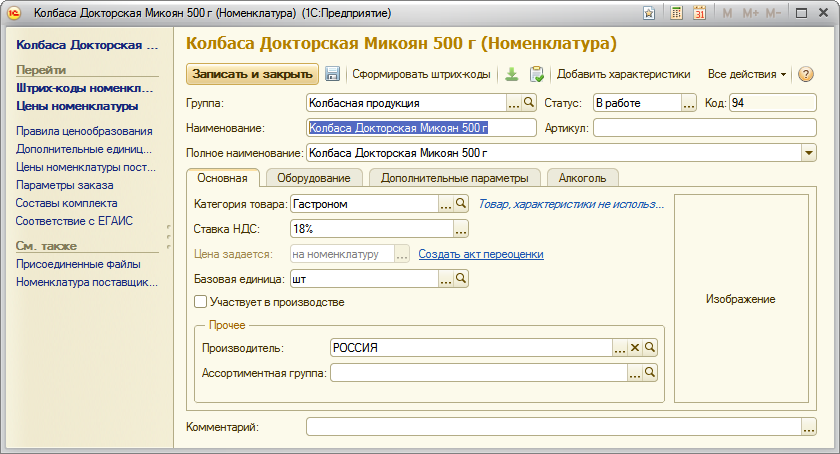
Task: Open Соответствие с ЕГАИС in sidebar
Action: click(x=74, y=221)
